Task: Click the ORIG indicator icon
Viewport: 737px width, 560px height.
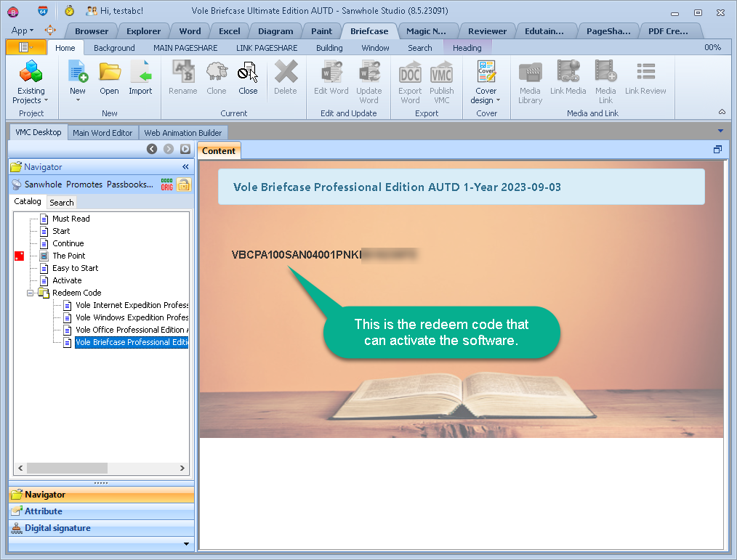Action: click(x=167, y=184)
